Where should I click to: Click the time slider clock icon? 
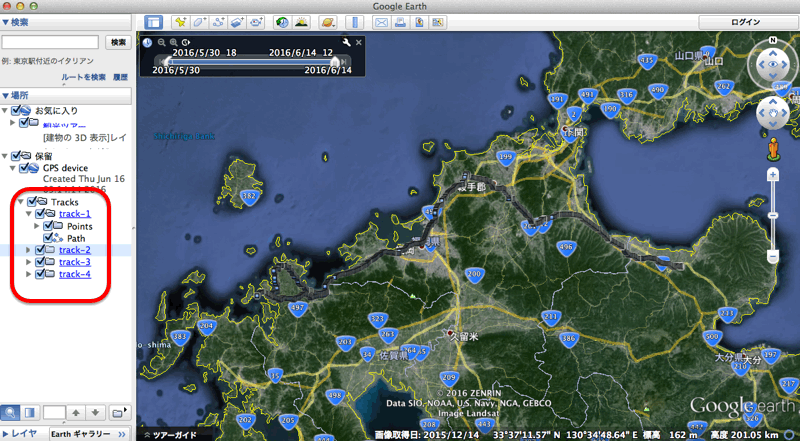147,43
